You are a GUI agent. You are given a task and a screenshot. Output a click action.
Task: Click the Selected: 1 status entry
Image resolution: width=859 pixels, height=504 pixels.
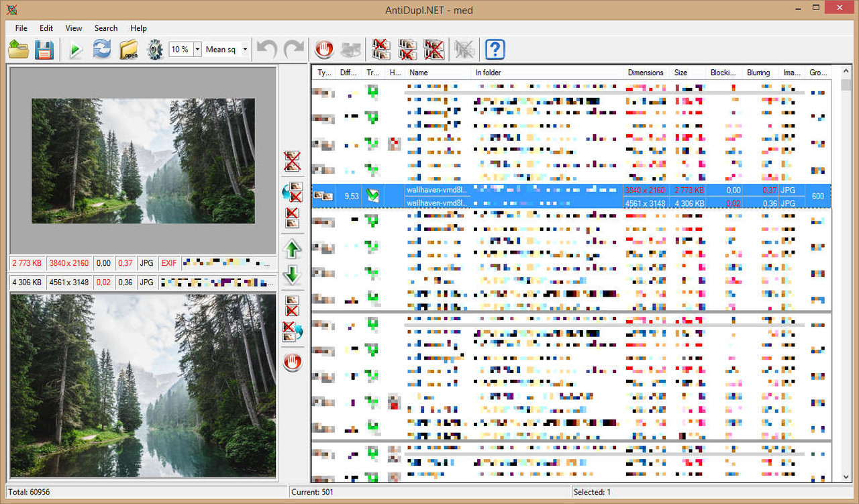pos(593,492)
